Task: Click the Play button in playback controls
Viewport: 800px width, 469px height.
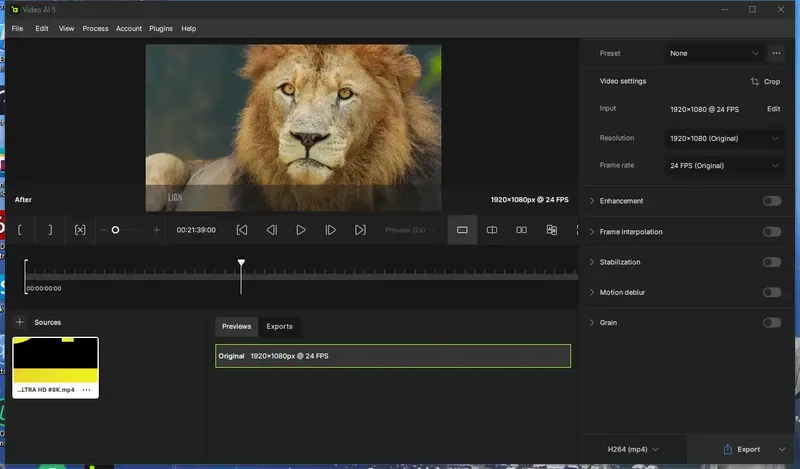Action: [301, 230]
